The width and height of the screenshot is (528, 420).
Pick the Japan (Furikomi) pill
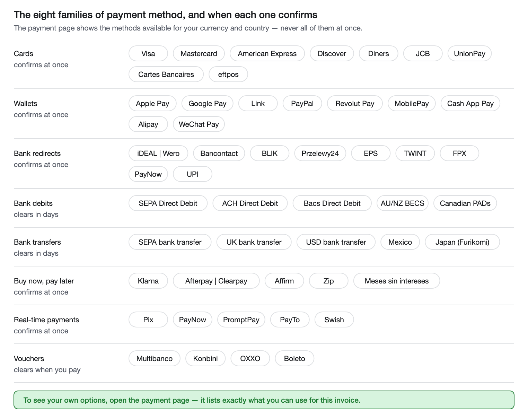tap(463, 242)
